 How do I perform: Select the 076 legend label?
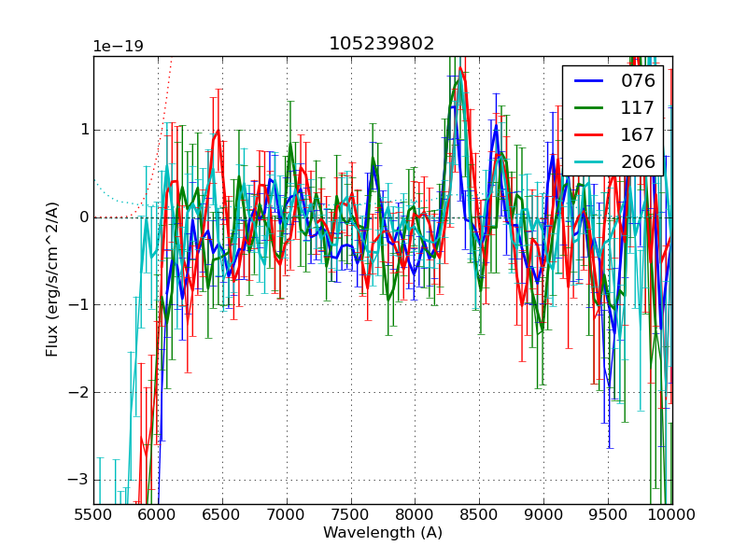click(x=638, y=80)
